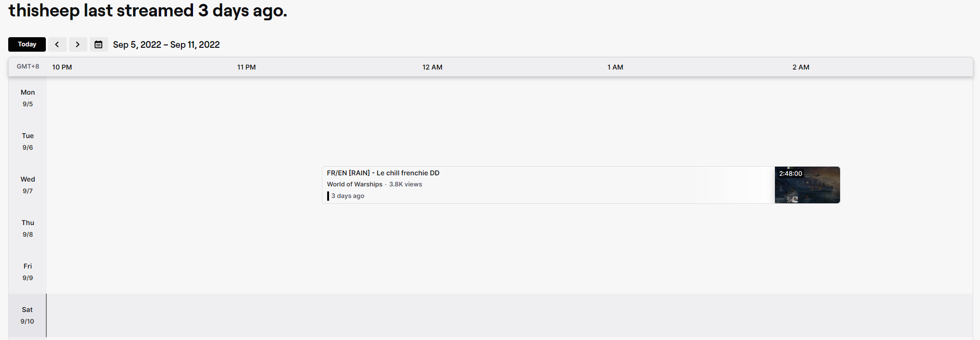Select the World of Warships category label
Viewport: 980px width, 340px height.
point(355,184)
